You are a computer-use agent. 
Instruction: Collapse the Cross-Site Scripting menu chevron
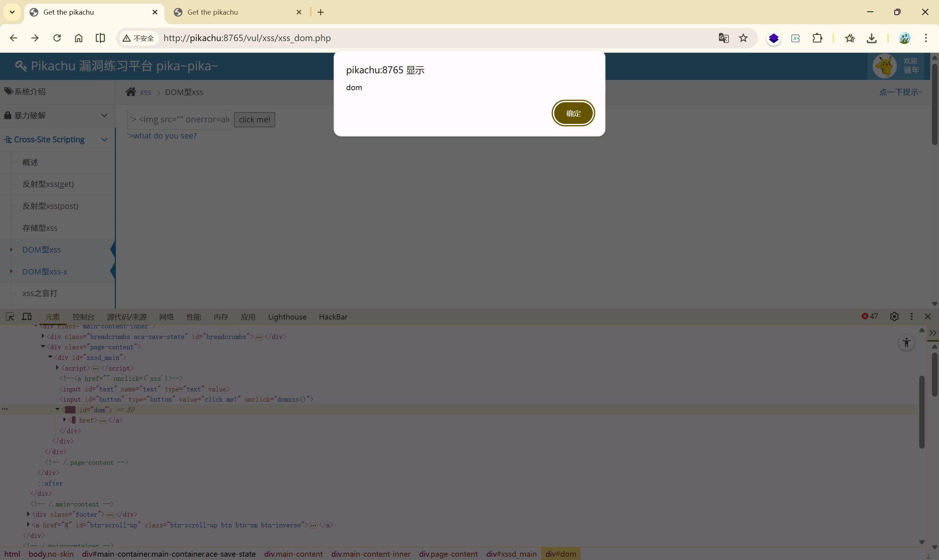[x=105, y=140]
